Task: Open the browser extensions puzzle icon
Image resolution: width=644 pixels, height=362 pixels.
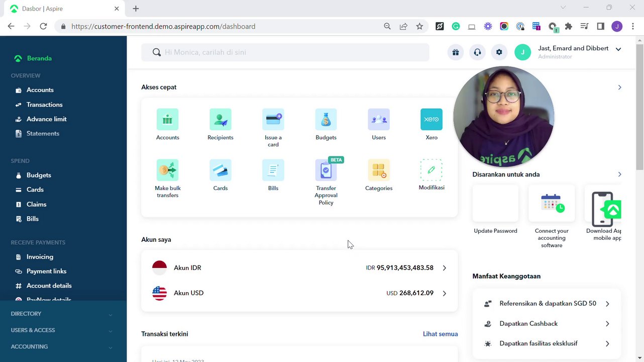Action: (x=569, y=26)
